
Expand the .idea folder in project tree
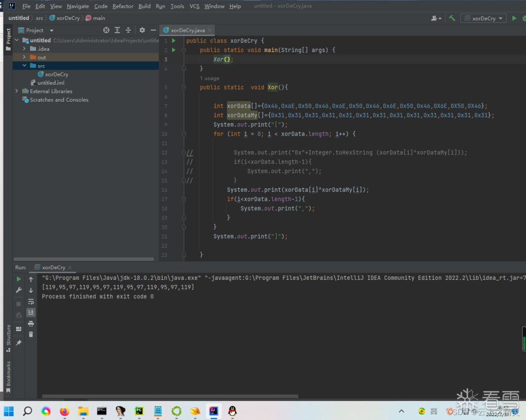pyautogui.click(x=24, y=49)
